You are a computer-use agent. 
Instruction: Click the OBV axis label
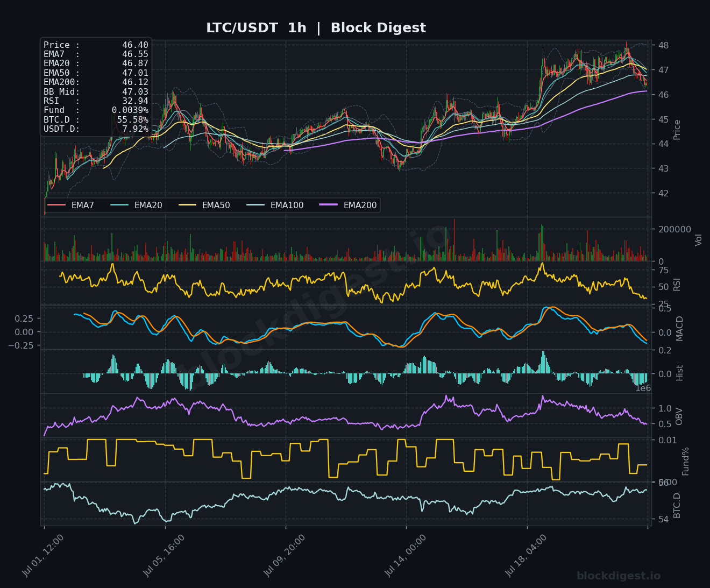tap(679, 416)
